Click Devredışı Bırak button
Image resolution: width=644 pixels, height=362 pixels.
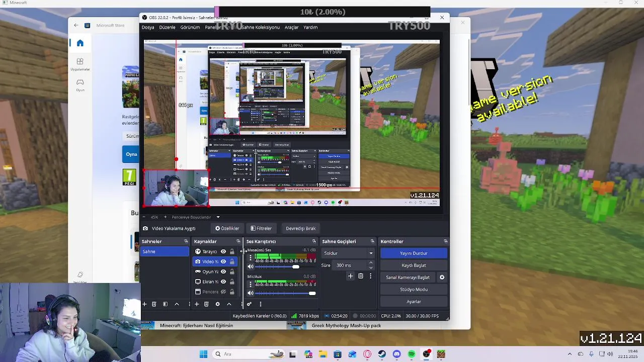click(x=301, y=228)
